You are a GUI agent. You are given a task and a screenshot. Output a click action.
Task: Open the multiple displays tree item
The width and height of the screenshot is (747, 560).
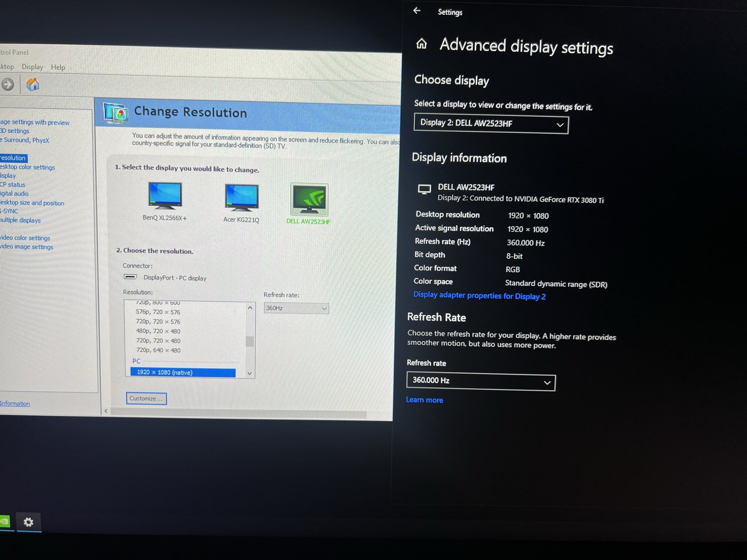[x=21, y=220]
